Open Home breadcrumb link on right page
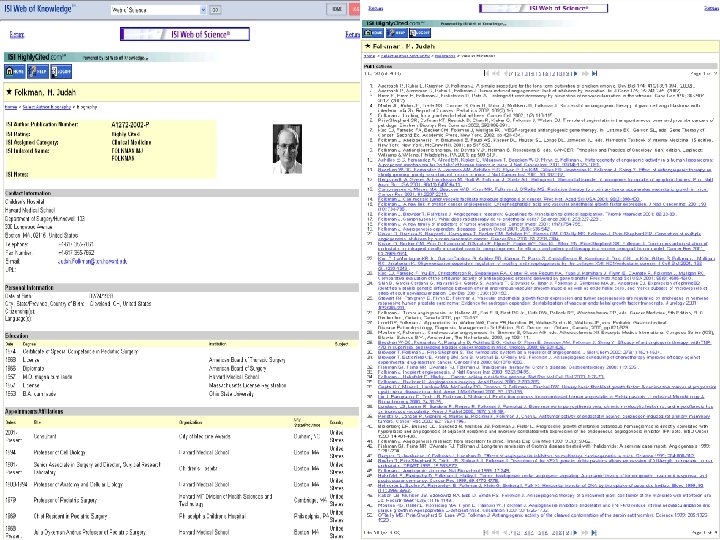Screen dimensions: 720x540 [369, 56]
